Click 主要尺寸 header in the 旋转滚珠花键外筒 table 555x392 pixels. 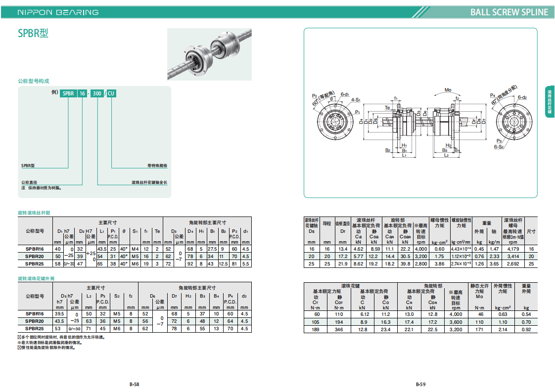pyautogui.click(x=96, y=288)
